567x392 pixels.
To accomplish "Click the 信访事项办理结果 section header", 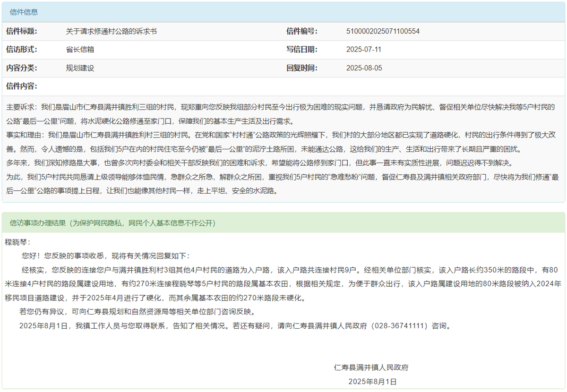I will click(x=112, y=222).
